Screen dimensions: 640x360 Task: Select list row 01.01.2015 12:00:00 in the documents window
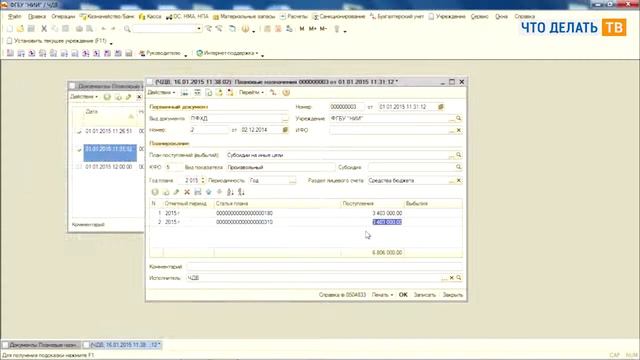109,167
